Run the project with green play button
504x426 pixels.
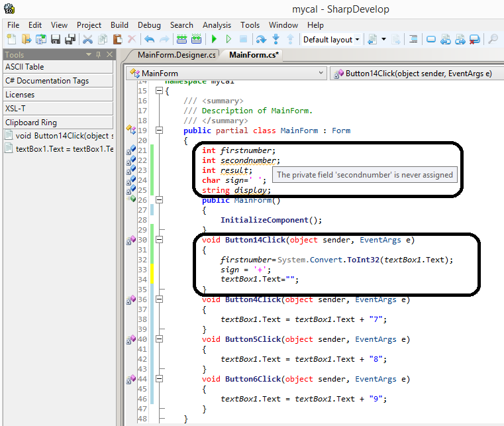tap(215, 40)
